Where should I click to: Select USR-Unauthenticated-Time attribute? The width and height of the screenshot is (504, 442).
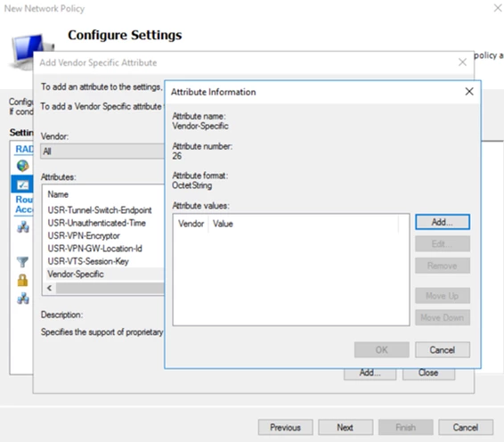(96, 223)
